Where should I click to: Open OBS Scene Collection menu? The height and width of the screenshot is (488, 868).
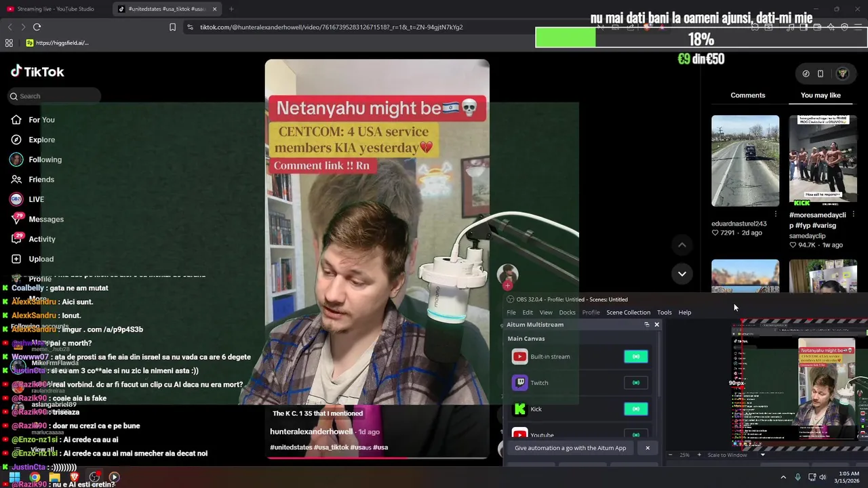(x=628, y=312)
